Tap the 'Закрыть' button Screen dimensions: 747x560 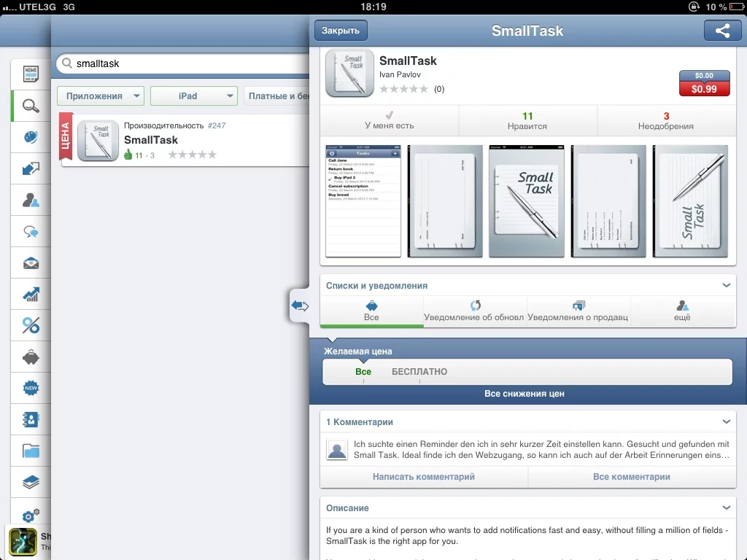(341, 31)
